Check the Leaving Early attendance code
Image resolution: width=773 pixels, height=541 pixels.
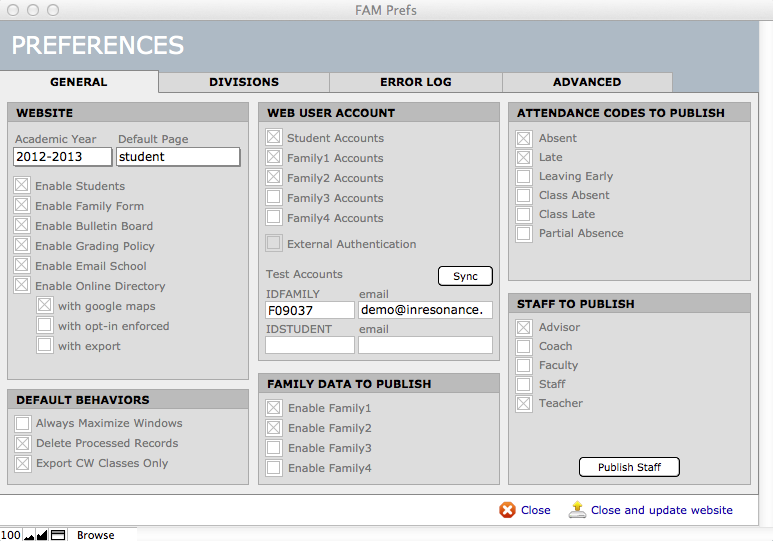pos(524,176)
